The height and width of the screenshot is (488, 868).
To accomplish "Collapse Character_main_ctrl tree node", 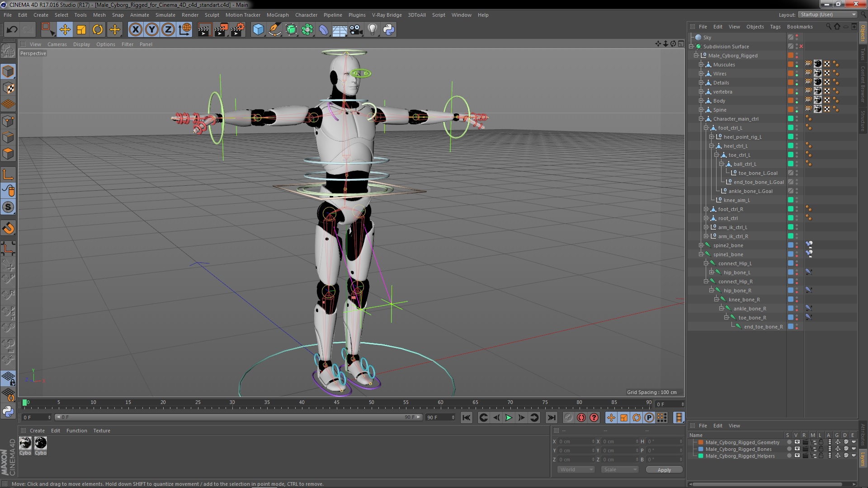I will click(x=701, y=119).
